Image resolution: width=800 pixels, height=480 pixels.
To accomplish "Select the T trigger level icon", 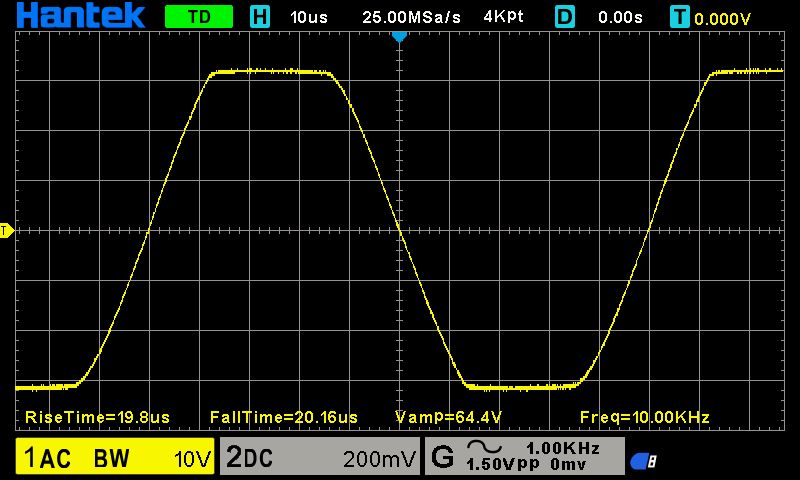I will [680, 17].
